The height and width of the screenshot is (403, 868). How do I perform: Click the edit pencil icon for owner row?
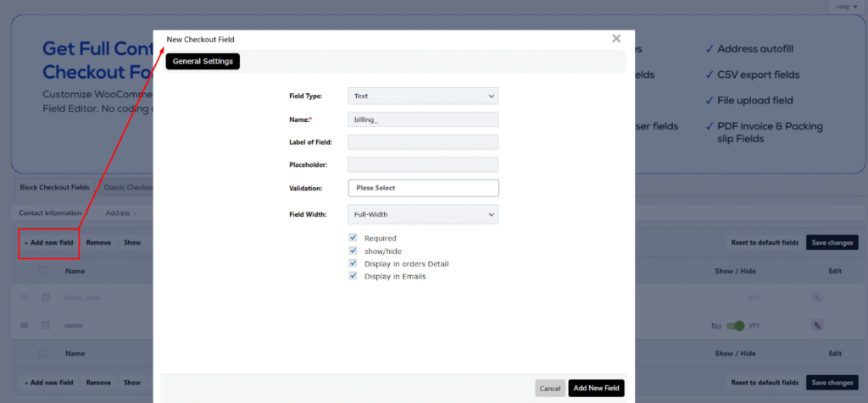click(x=817, y=325)
